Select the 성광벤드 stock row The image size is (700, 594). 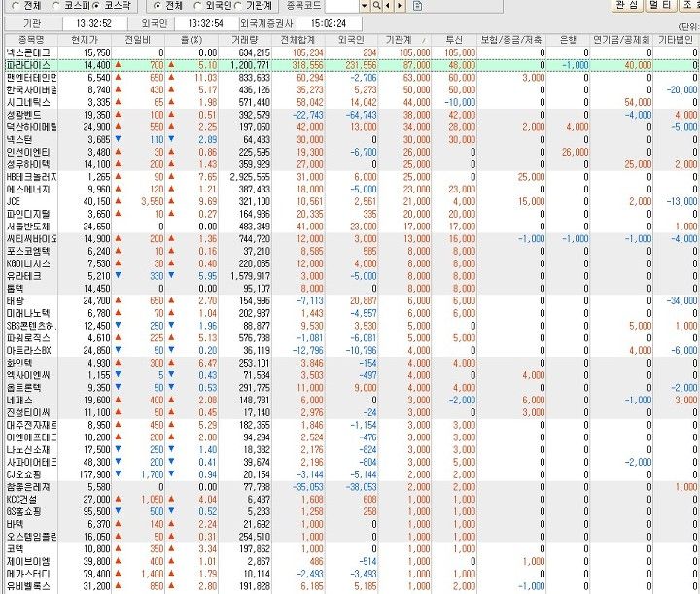(x=352, y=115)
